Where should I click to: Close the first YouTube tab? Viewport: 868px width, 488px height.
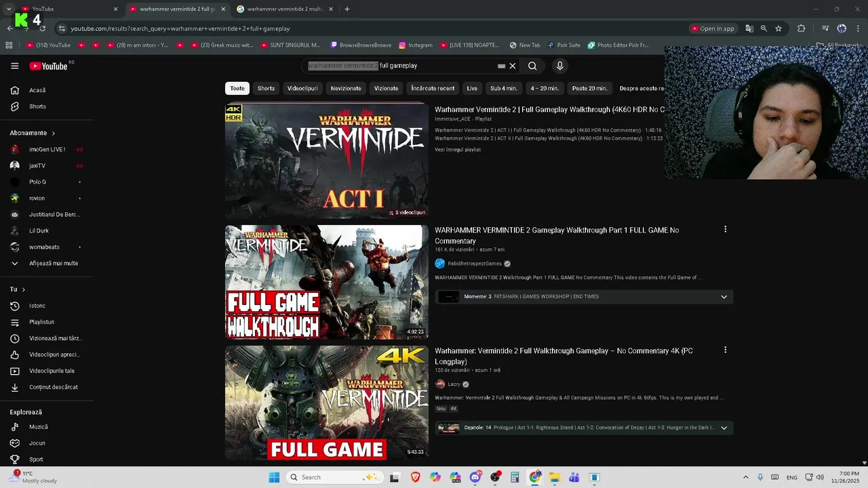point(115,9)
